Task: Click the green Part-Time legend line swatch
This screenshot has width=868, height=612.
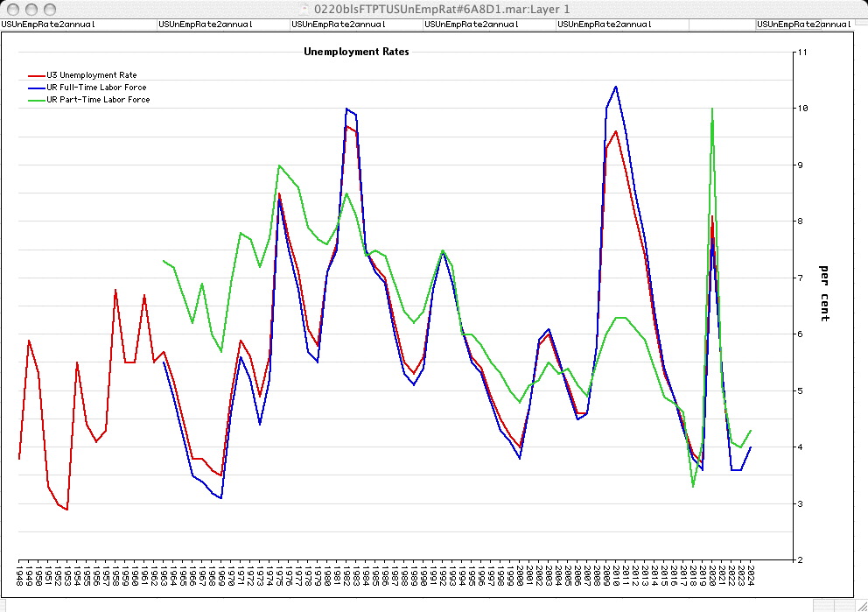Action: coord(37,100)
